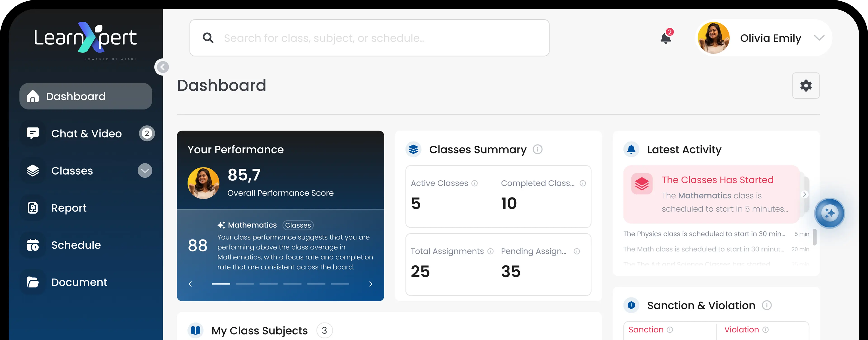
Task: Collapse the sidebar with arrow button
Action: [163, 67]
